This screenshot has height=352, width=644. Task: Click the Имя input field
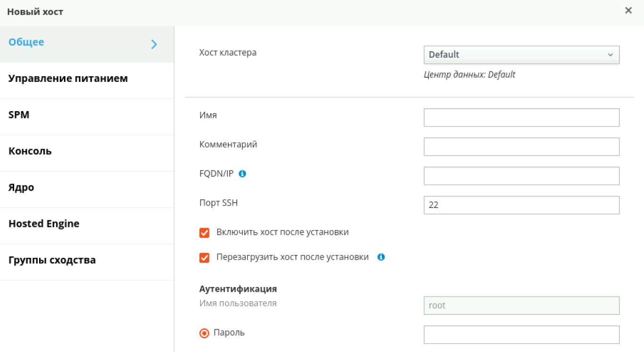[521, 118]
